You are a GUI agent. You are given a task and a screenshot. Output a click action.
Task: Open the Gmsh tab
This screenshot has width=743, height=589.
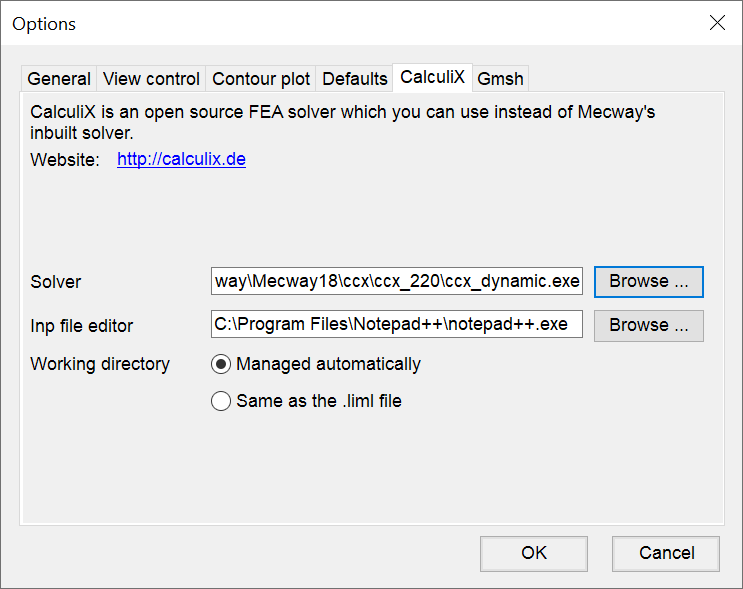click(x=500, y=79)
